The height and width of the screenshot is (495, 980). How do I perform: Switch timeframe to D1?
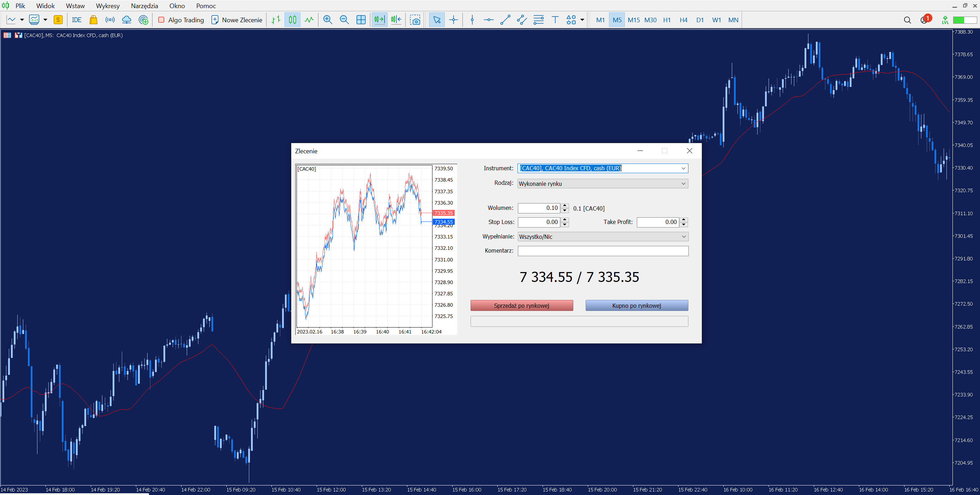pos(700,20)
